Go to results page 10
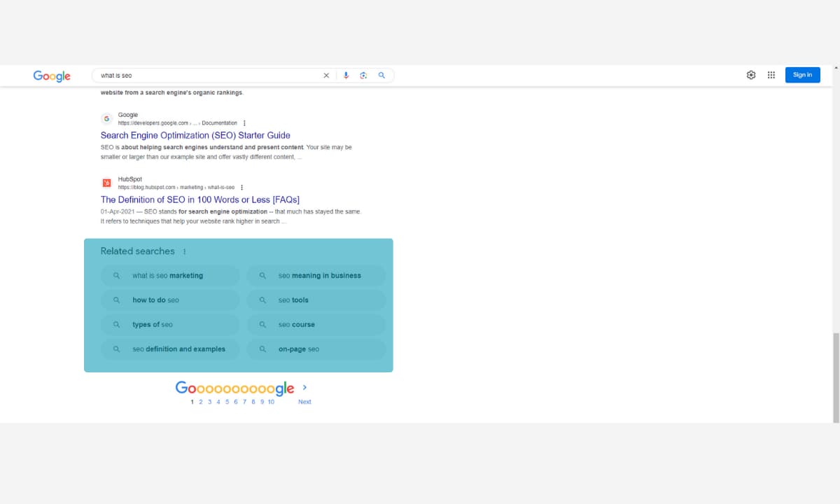The height and width of the screenshot is (504, 840). pyautogui.click(x=271, y=402)
